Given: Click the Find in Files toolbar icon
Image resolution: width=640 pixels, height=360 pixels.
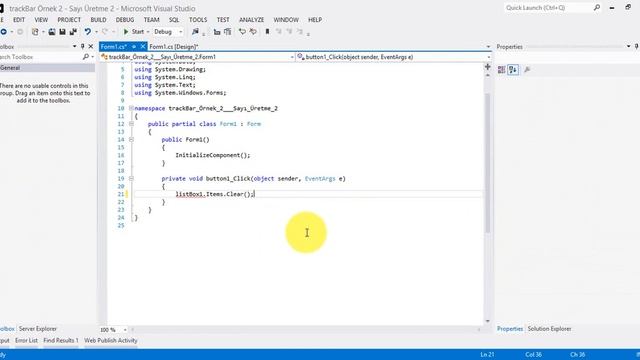Looking at the screenshot, I should coord(196,31).
